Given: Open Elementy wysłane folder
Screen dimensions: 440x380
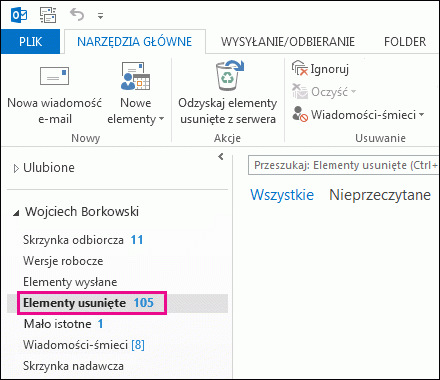Looking at the screenshot, I should (70, 282).
